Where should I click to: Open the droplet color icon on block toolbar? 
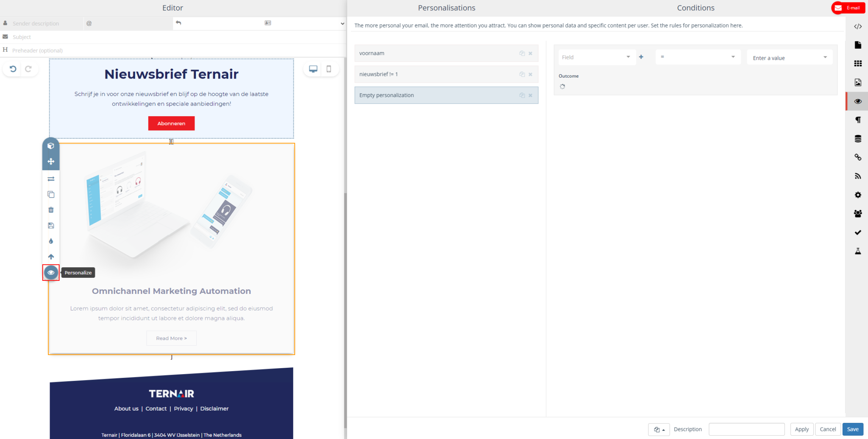pyautogui.click(x=51, y=241)
